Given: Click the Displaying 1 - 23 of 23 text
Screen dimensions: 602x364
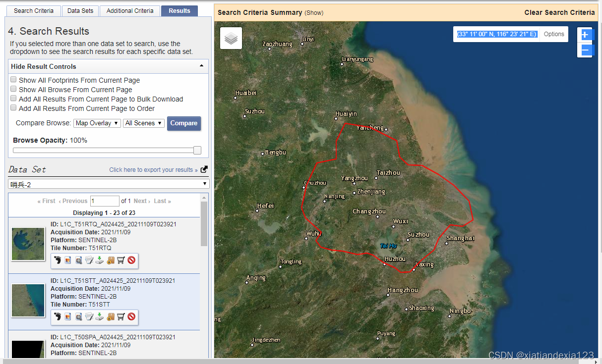Looking at the screenshot, I should point(104,213).
